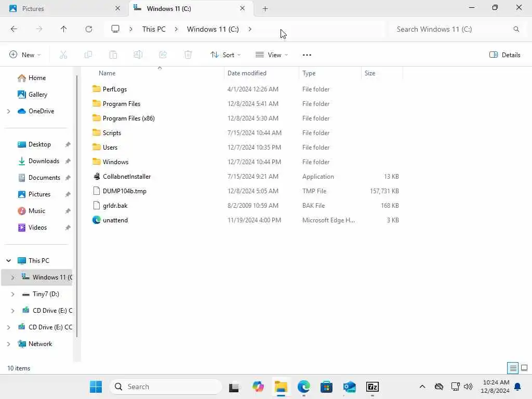The width and height of the screenshot is (532, 399).
Task: Expand Tiny7 (D:) drive node
Action: (x=12, y=294)
